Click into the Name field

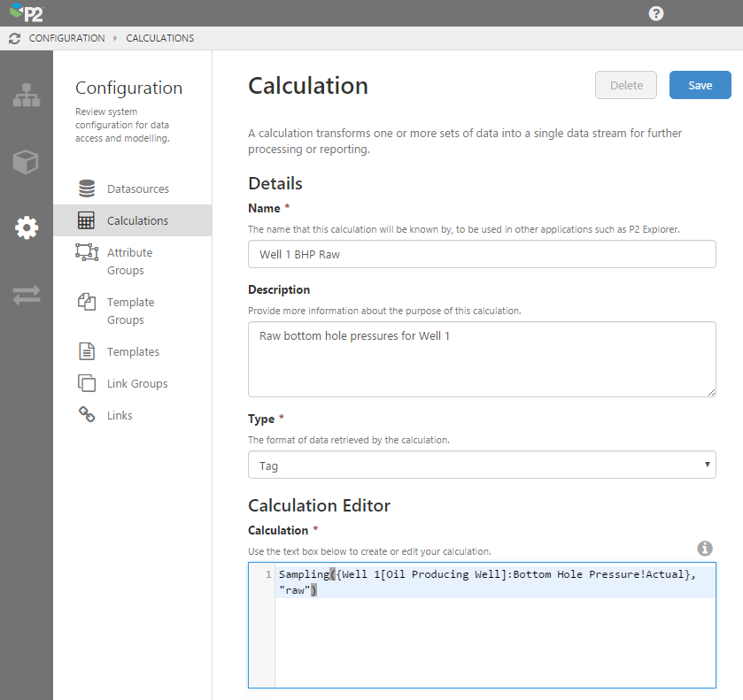tap(482, 254)
